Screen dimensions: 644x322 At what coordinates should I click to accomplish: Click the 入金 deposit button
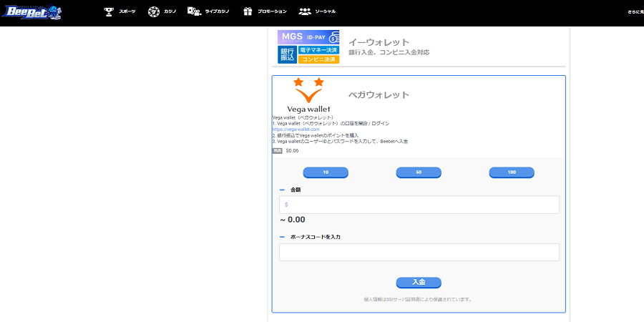click(x=419, y=283)
